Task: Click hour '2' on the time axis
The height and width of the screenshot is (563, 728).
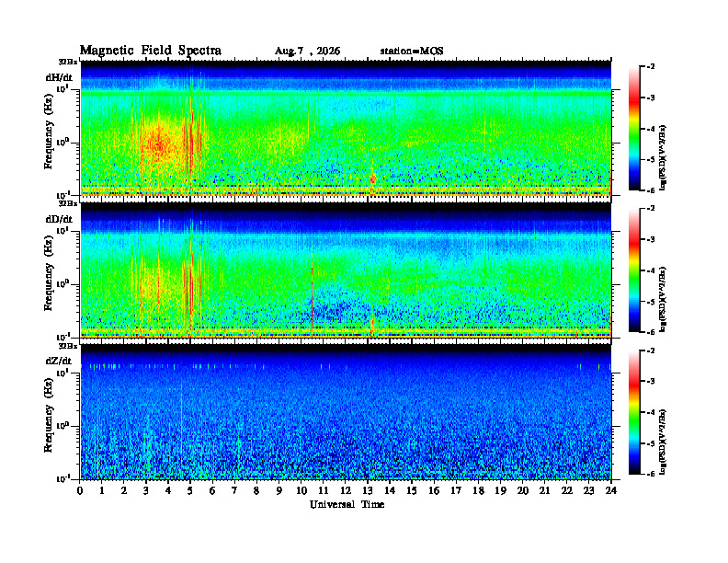Action: click(x=124, y=490)
